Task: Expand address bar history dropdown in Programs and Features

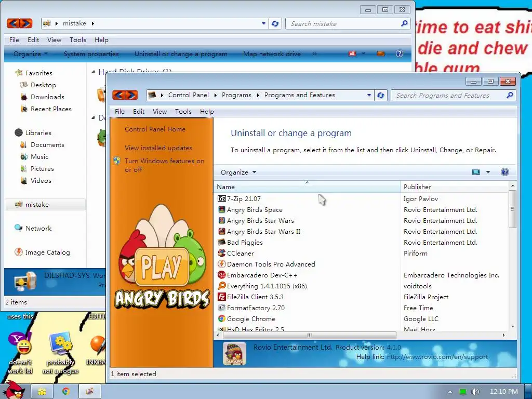Action: coord(369,96)
